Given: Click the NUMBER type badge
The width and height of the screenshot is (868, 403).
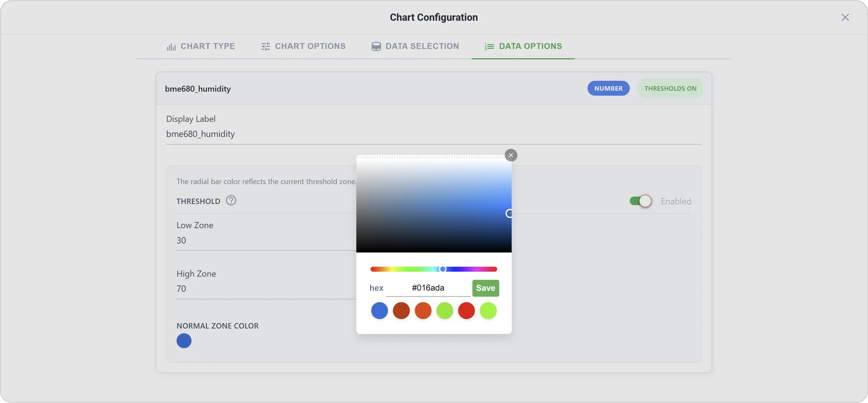Looking at the screenshot, I should [x=608, y=88].
